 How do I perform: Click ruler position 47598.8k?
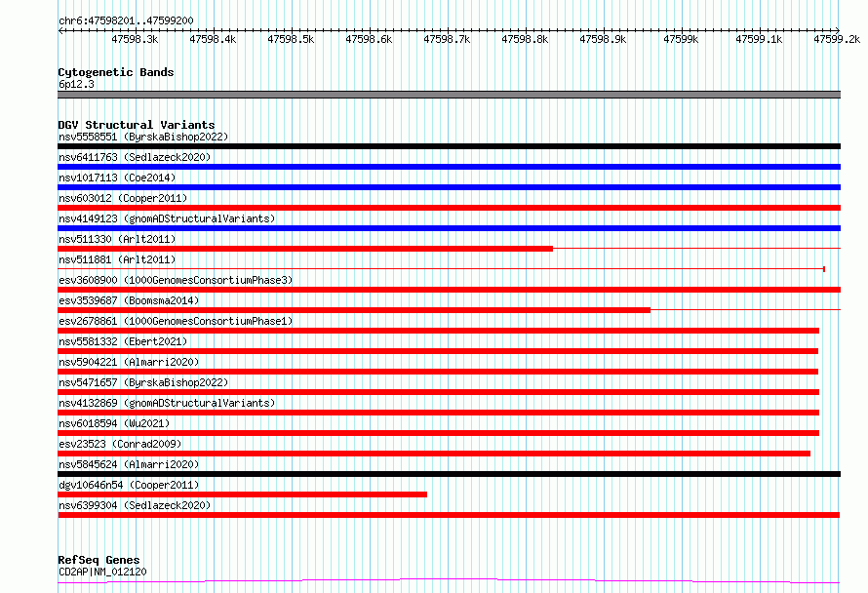(525, 39)
